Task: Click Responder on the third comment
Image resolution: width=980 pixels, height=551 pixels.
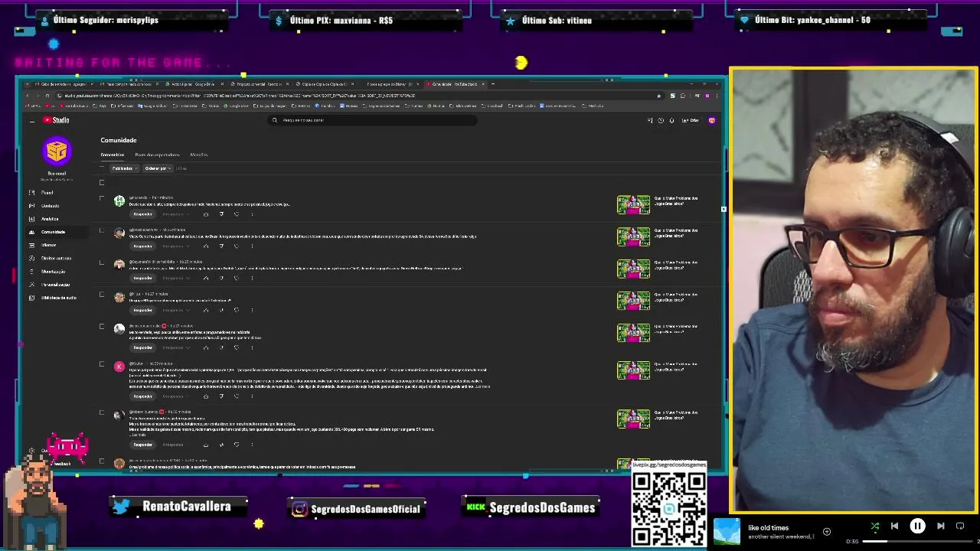Action: coord(143,279)
